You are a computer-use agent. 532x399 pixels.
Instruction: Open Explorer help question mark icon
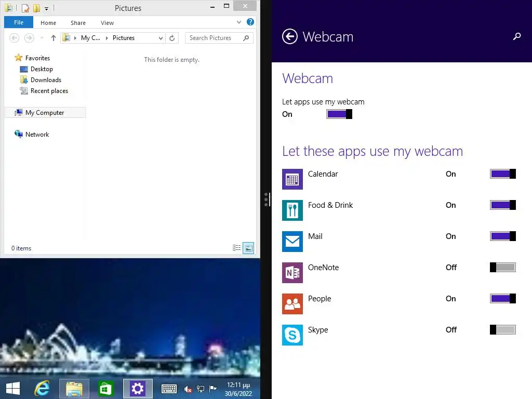250,22
